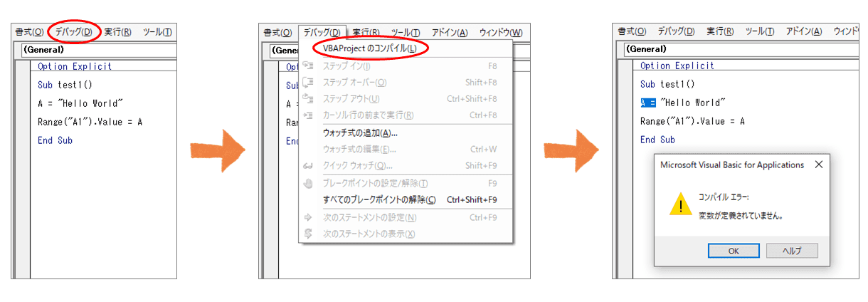Click the highlighted "A =" code in right editor
Screen dimensions: 868x302
point(648,103)
